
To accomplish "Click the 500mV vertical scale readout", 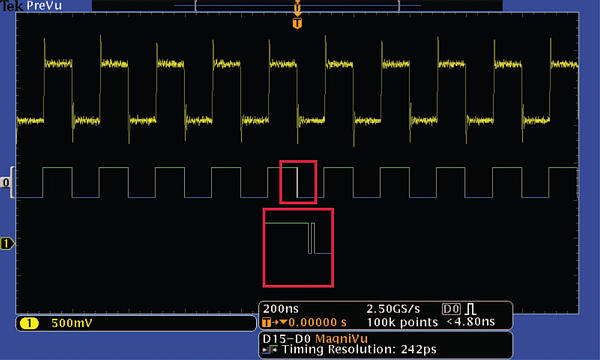I will (72, 323).
